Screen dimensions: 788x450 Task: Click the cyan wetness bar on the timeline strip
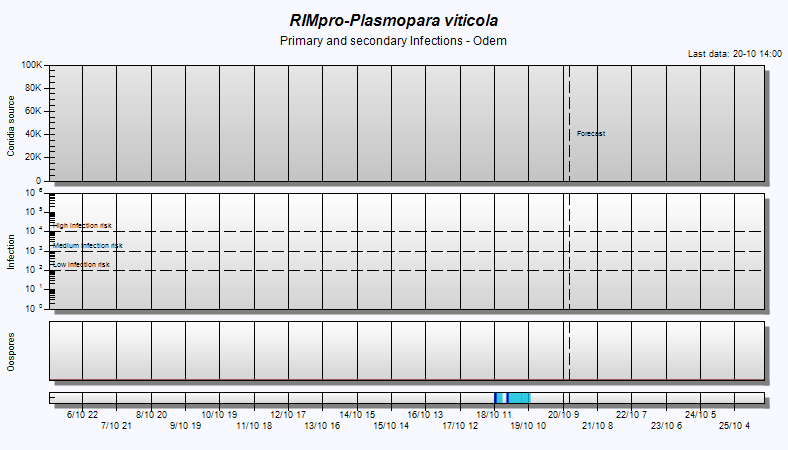520,398
